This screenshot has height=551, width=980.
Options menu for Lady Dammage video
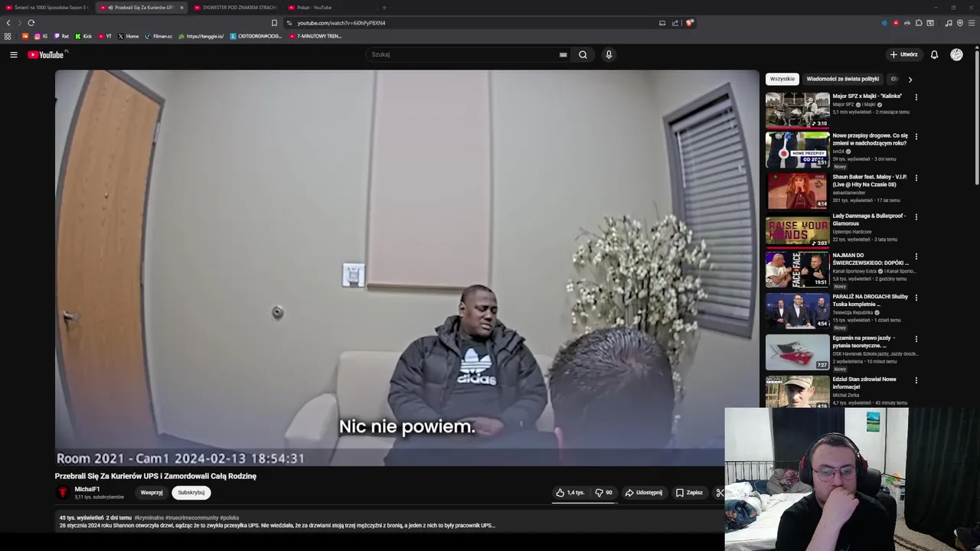click(916, 217)
